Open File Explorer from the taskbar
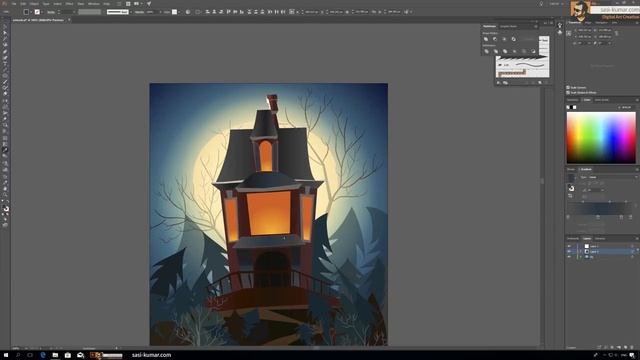Viewport: 640px width, 360px height. [x=55, y=355]
